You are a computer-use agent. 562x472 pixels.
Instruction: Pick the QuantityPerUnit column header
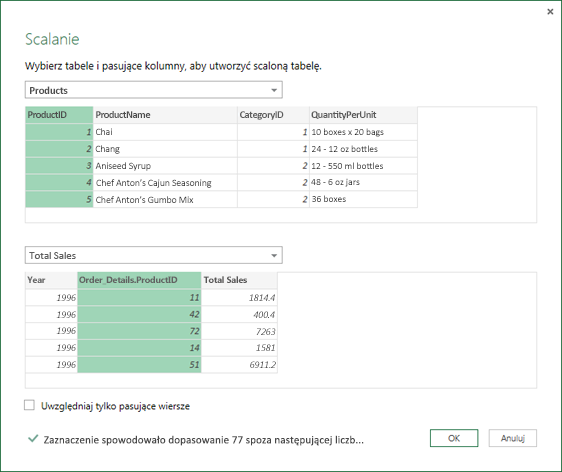[x=363, y=115]
